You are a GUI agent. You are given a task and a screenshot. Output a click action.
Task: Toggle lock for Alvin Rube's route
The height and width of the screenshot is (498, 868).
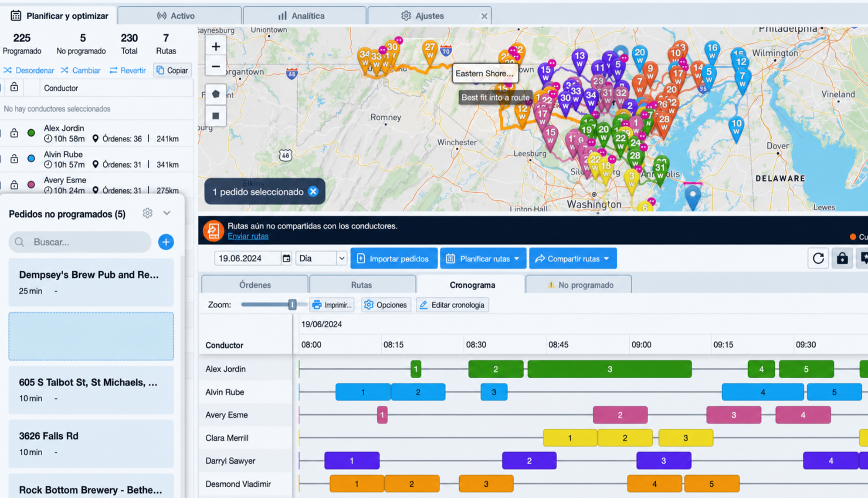pos(14,158)
